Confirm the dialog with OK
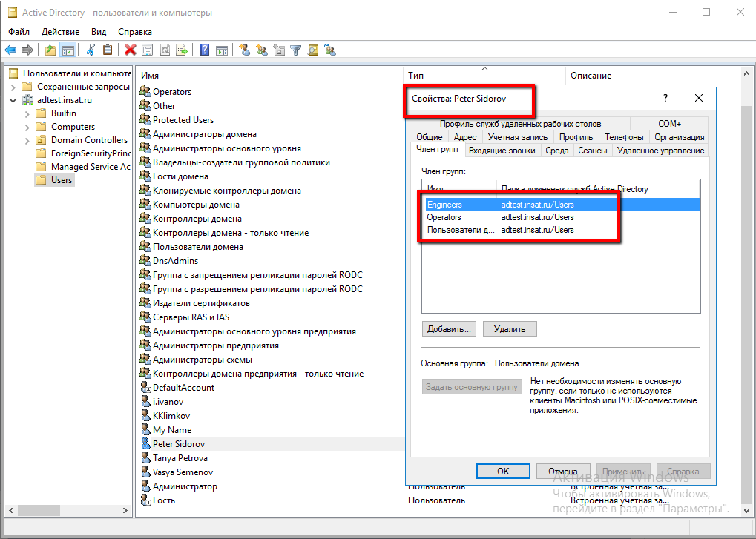 click(x=503, y=472)
